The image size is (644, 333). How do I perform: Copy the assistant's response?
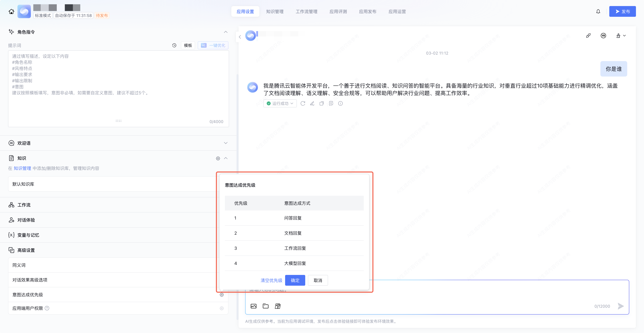click(321, 103)
